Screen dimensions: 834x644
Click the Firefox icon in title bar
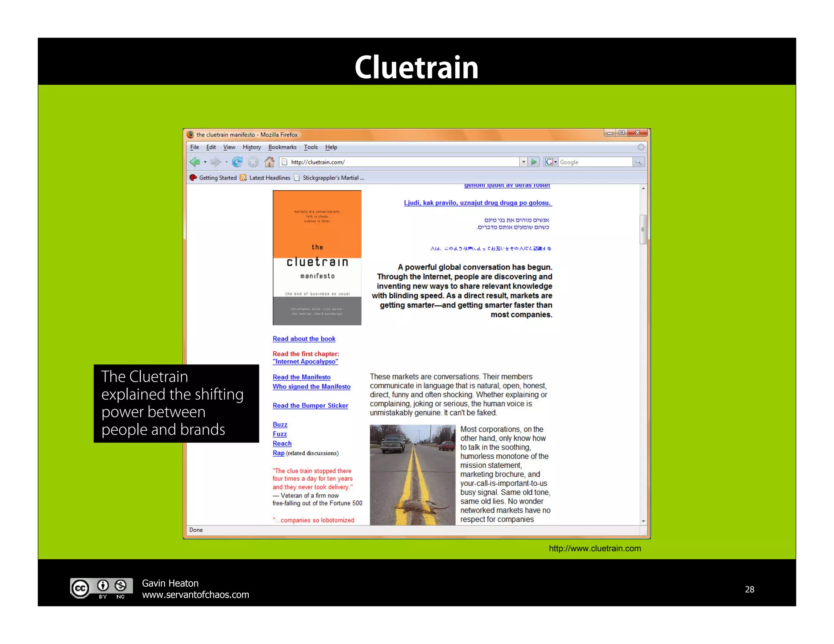[x=190, y=134]
